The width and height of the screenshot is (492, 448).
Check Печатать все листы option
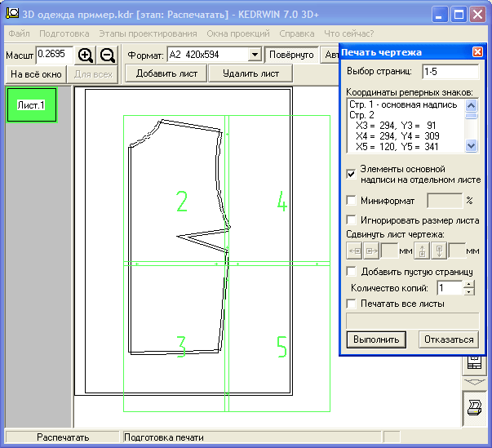click(x=351, y=304)
